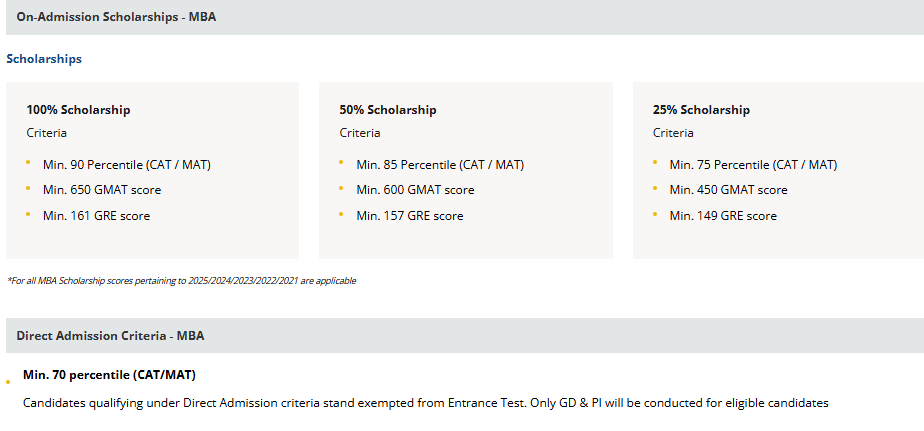Click the Min. 149 GRE score item
Viewport: 924px width, 431px height.
coord(723,215)
